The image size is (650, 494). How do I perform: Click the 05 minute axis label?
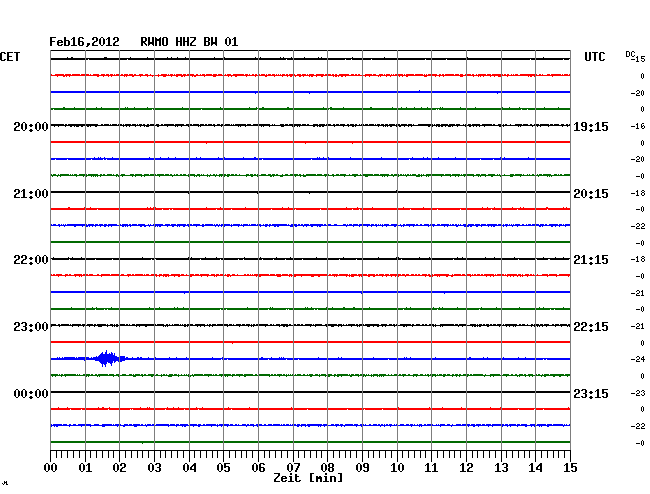click(x=223, y=468)
